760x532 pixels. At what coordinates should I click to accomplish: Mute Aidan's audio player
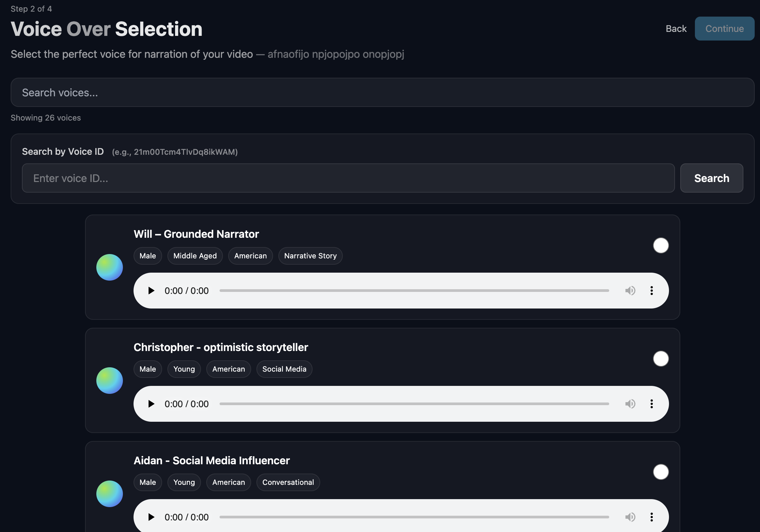pyautogui.click(x=630, y=517)
